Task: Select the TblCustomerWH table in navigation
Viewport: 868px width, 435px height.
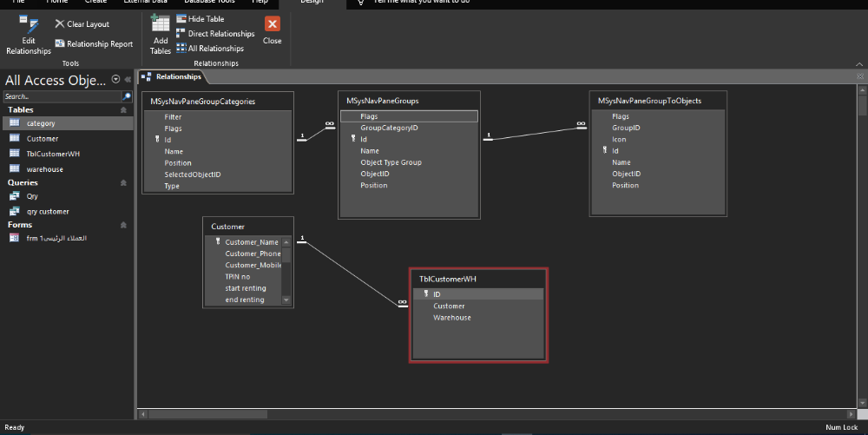Action: (68, 154)
